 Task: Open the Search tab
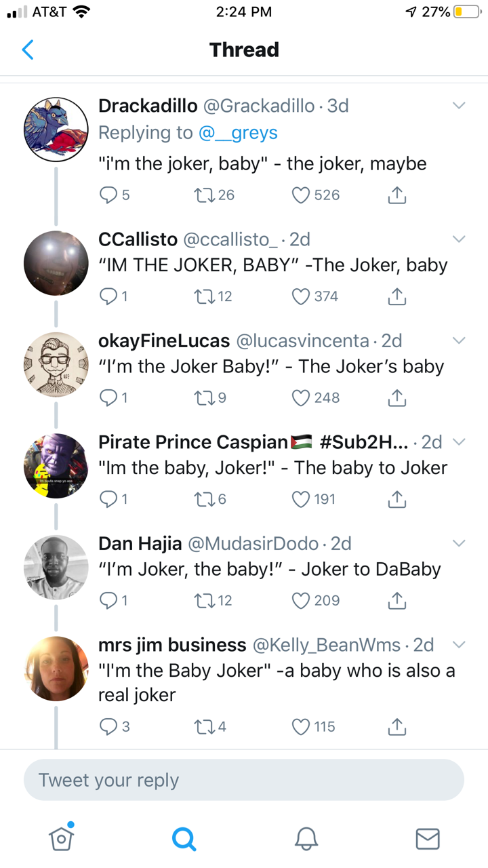pos(184,839)
